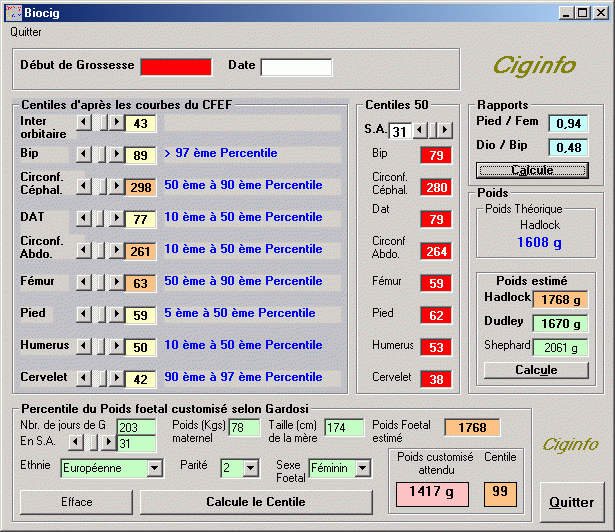This screenshot has width=615, height=532.
Task: Decrease Circonf. Céphal. value with left arrow
Action: [x=84, y=187]
